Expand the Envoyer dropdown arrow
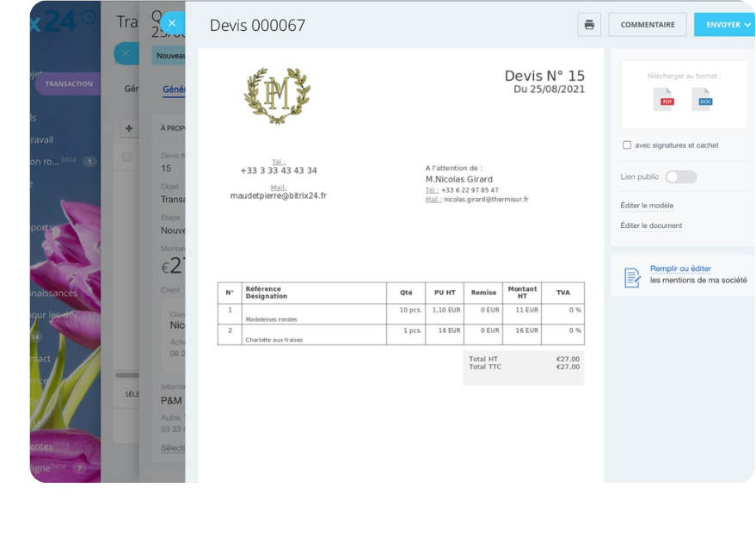This screenshot has width=756, height=537. click(x=747, y=25)
